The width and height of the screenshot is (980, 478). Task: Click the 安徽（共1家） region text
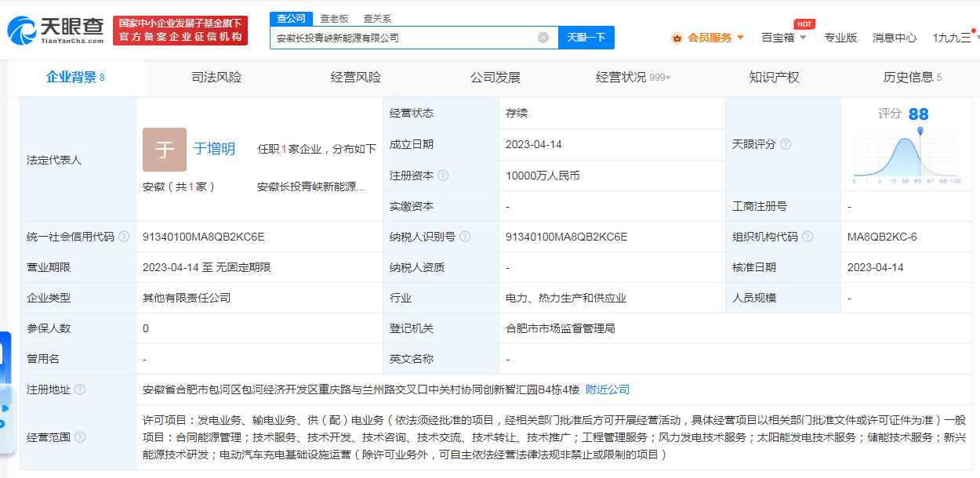(179, 186)
